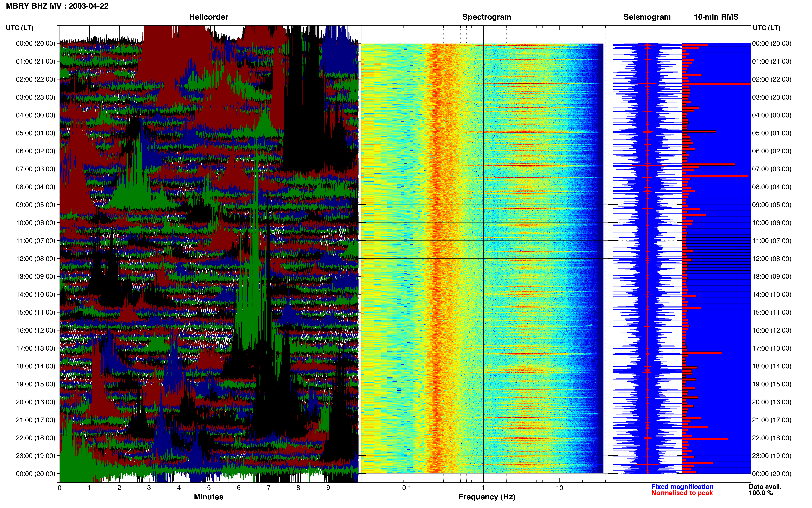Click the 'Data avail.' label
The height and width of the screenshot is (508, 812).
(x=765, y=487)
